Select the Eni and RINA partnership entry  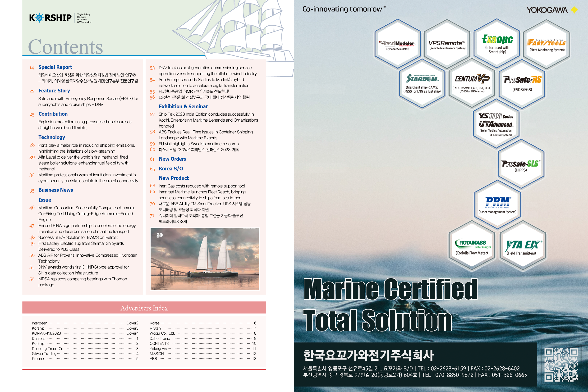click(87, 228)
